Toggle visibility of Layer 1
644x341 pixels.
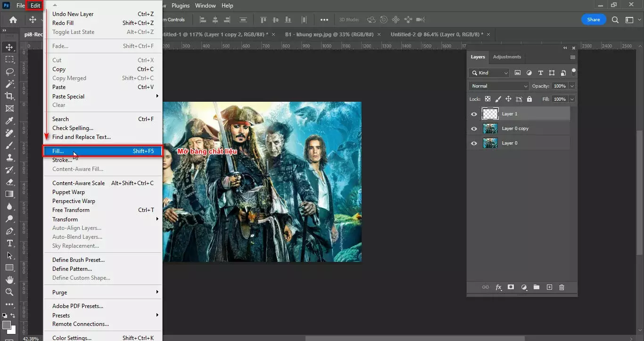tap(474, 114)
